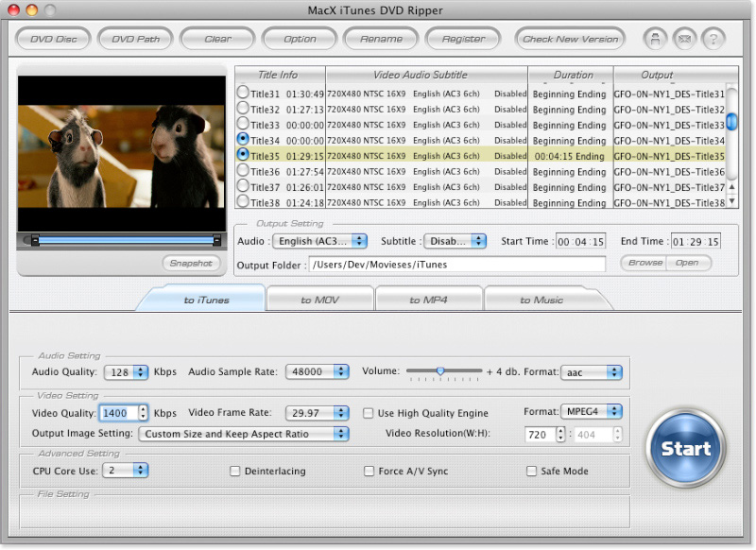The image size is (756, 550).
Task: Click the user account round icon
Action: (655, 39)
